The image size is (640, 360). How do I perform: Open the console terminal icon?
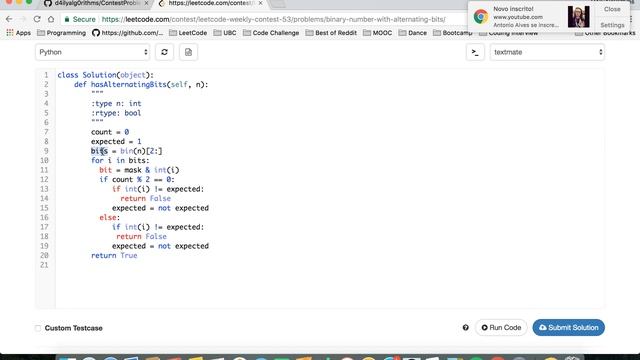475,52
